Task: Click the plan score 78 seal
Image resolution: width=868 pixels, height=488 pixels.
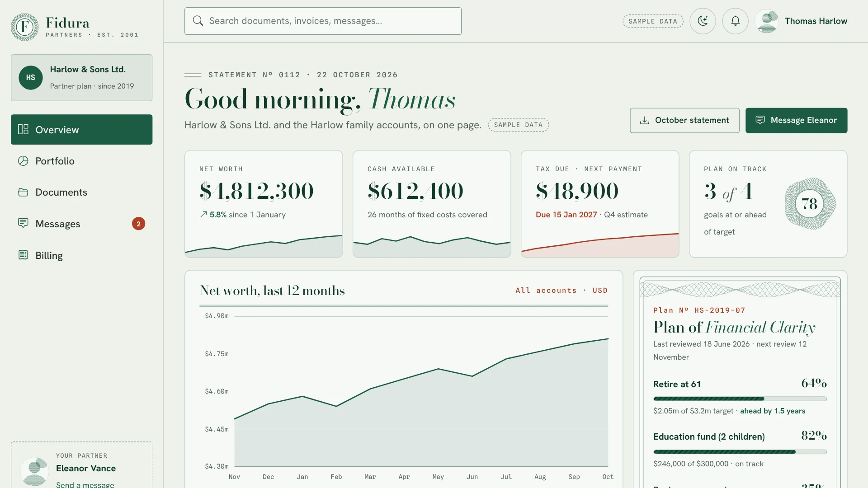Action: 810,204
